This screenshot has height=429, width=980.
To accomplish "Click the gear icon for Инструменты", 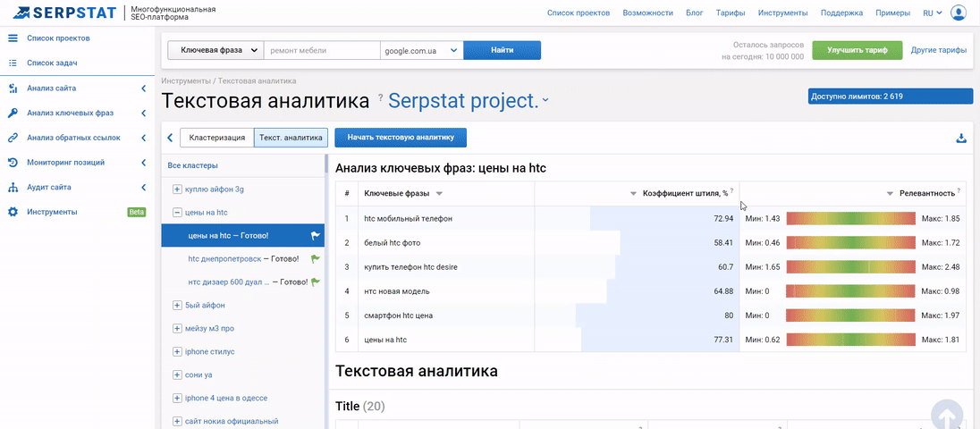I will tap(13, 212).
